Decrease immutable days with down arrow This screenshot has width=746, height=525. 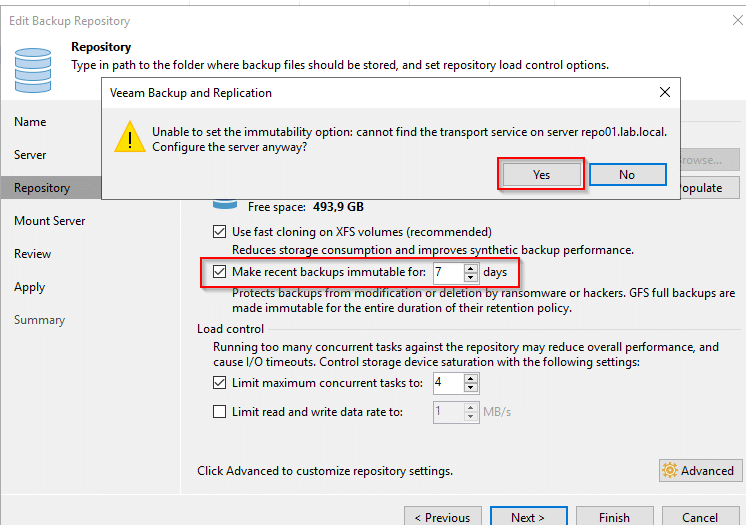pyautogui.click(x=471, y=277)
